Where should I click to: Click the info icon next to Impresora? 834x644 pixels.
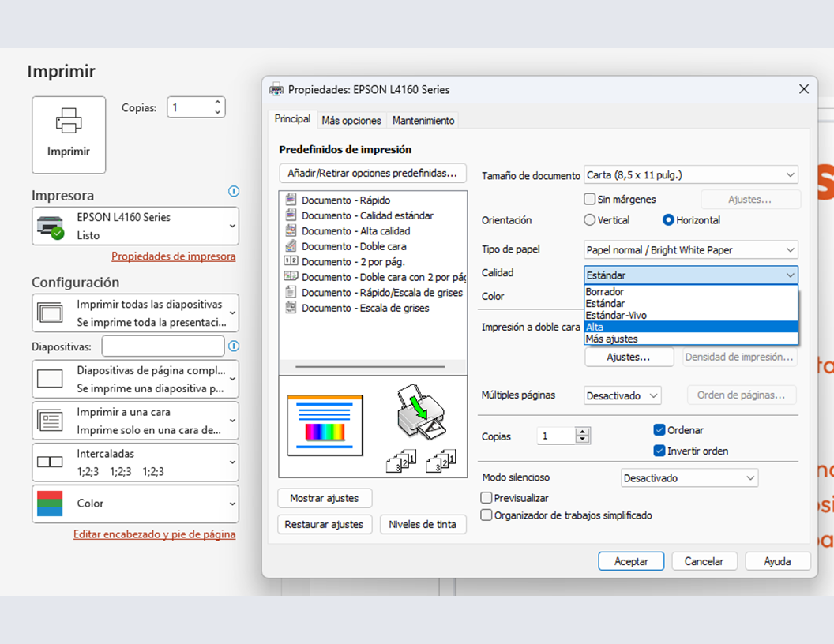click(234, 191)
